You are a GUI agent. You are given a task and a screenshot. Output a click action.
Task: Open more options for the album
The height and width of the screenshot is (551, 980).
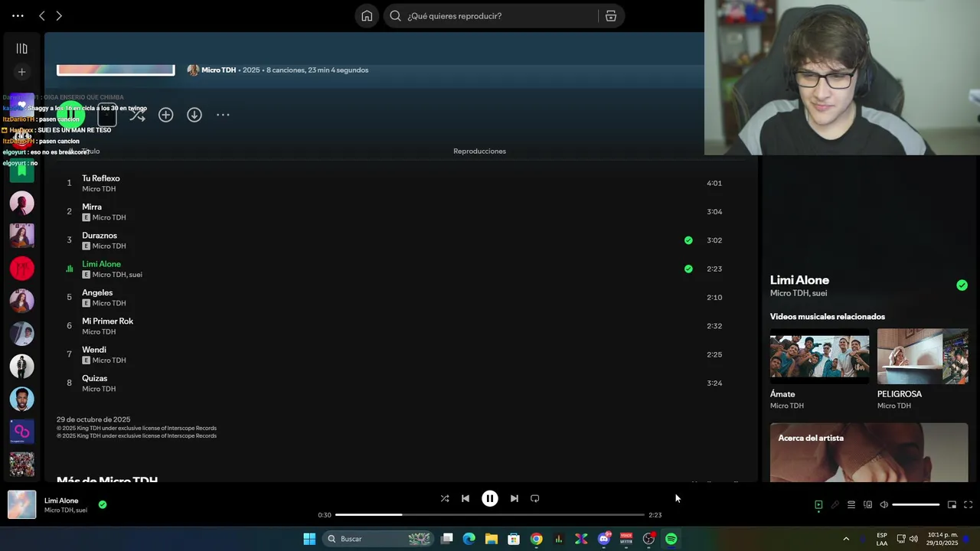[x=223, y=115]
